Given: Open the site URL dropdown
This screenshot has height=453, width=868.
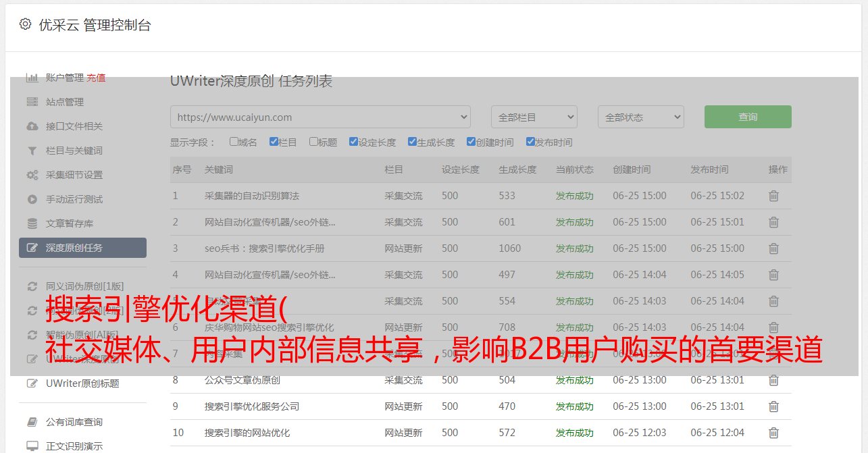Looking at the screenshot, I should pyautogui.click(x=320, y=117).
